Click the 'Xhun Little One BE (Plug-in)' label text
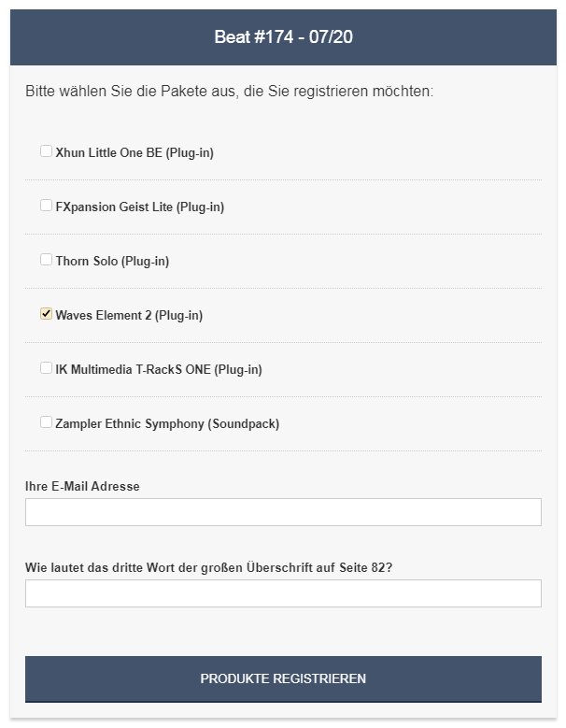This screenshot has height=728, width=566. pyautogui.click(x=134, y=152)
